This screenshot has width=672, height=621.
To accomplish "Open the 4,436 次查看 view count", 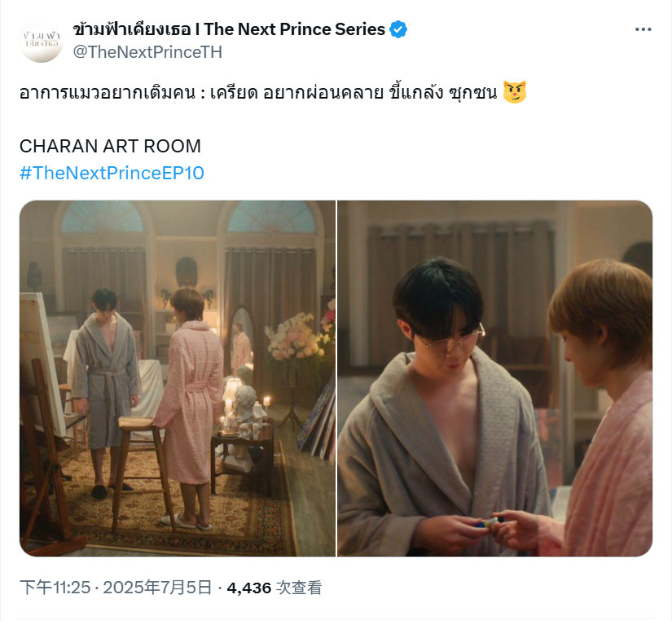I will [275, 587].
